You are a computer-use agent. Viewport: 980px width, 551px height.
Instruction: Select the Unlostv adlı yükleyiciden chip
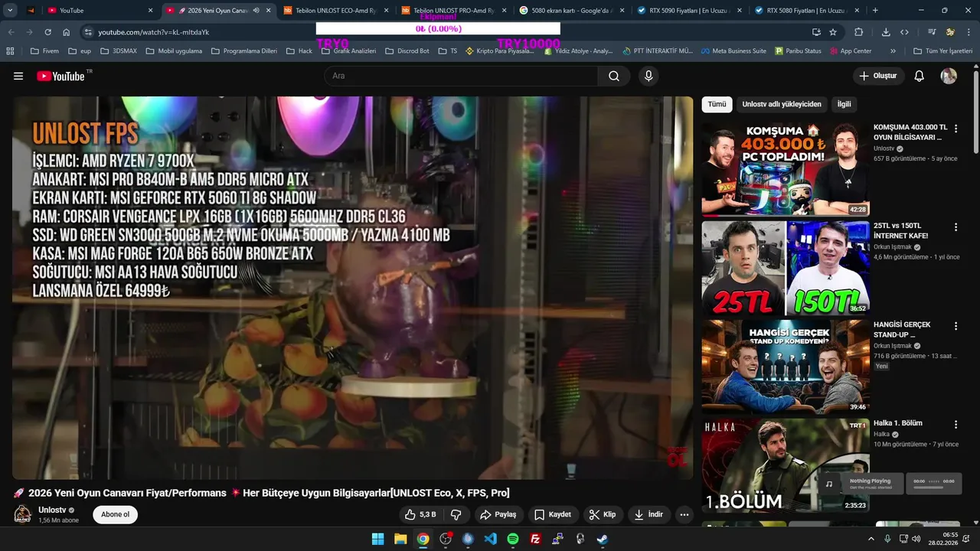[x=782, y=104]
